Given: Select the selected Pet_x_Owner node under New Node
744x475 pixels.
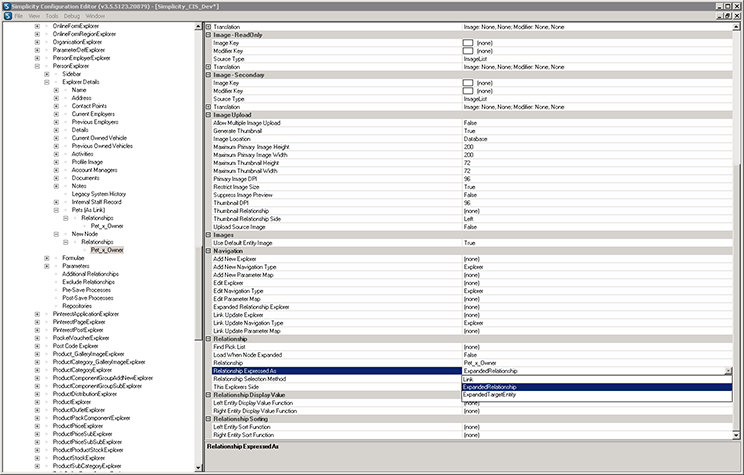Looking at the screenshot, I should [x=107, y=250].
